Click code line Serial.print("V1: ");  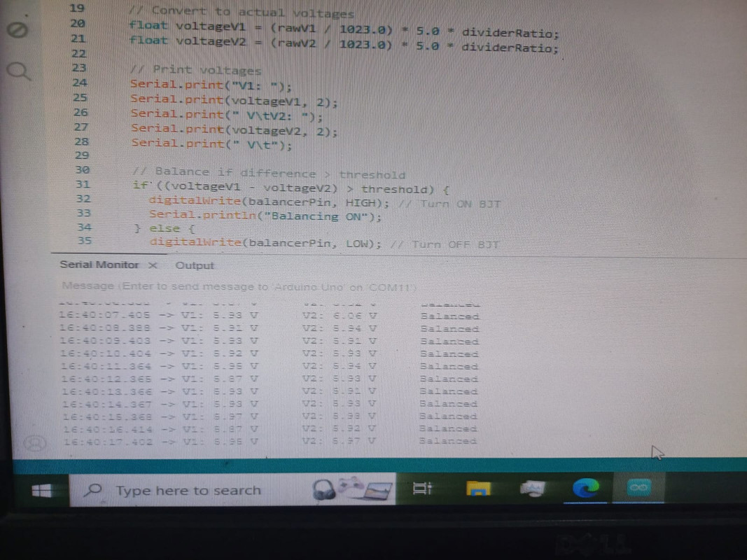211,85
